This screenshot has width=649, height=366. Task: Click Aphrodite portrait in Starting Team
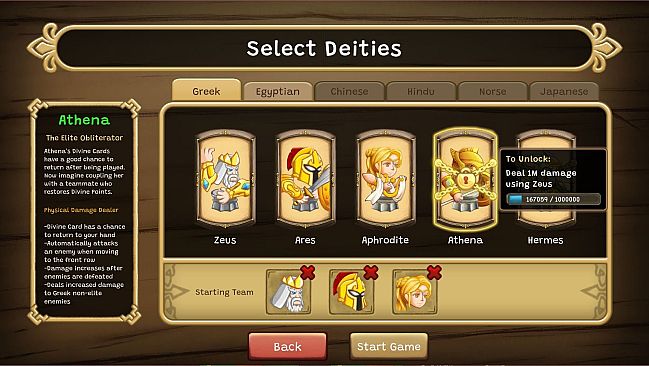(415, 292)
